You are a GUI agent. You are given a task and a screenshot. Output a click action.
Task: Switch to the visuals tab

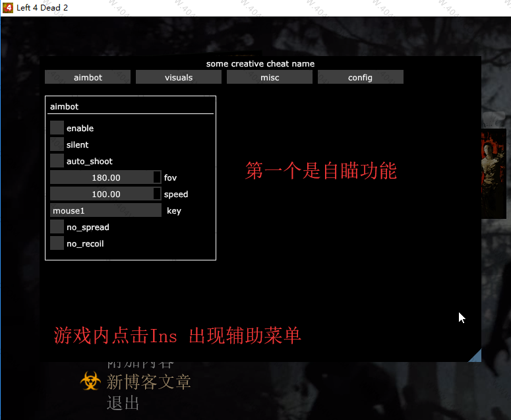pos(179,77)
